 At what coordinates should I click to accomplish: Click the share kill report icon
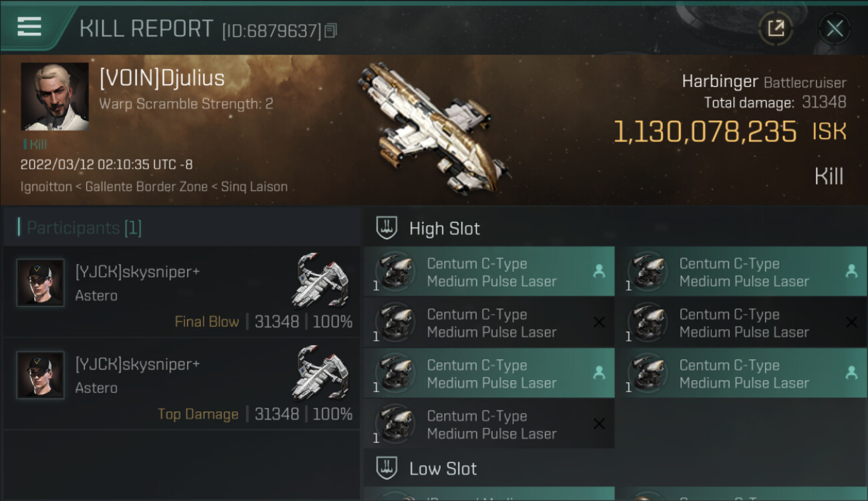point(775,29)
